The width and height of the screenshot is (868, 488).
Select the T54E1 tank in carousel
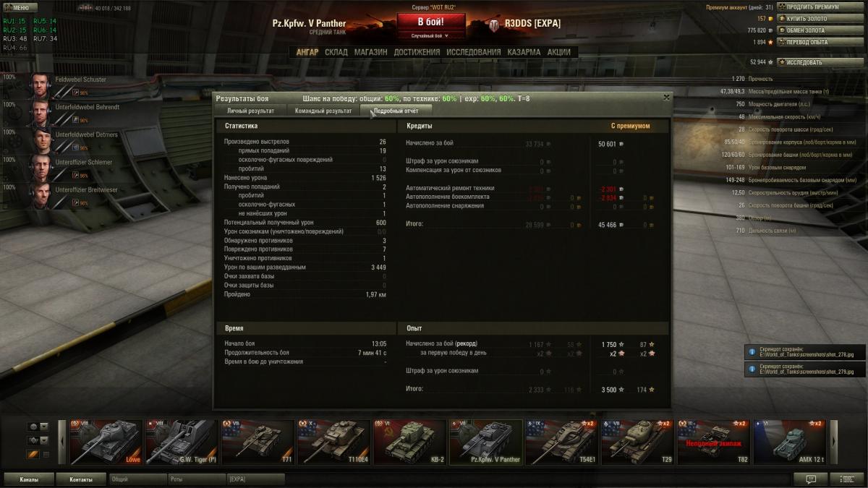(x=562, y=442)
